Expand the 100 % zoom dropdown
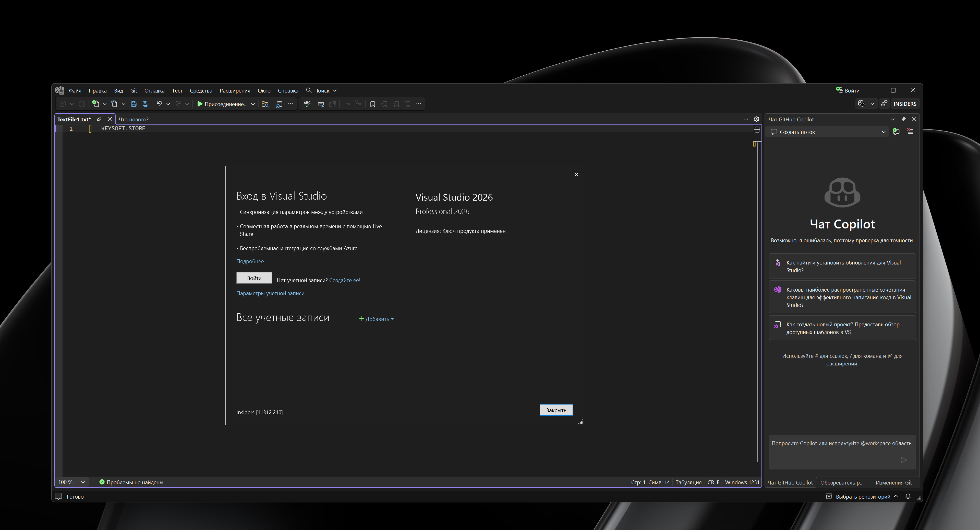The image size is (980, 530). [82, 482]
